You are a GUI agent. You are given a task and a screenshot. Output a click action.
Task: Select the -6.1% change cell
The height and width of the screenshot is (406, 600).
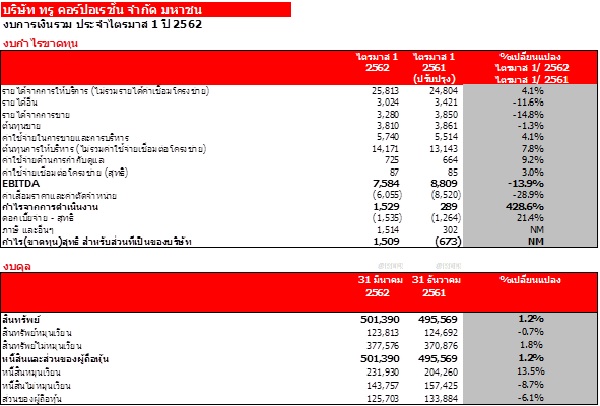tap(530, 398)
